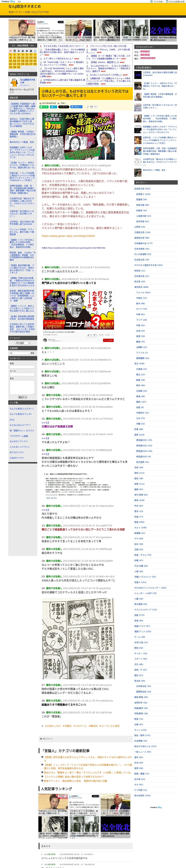Click the 名前 name input field

pyautogui.click(x=22, y=367)
